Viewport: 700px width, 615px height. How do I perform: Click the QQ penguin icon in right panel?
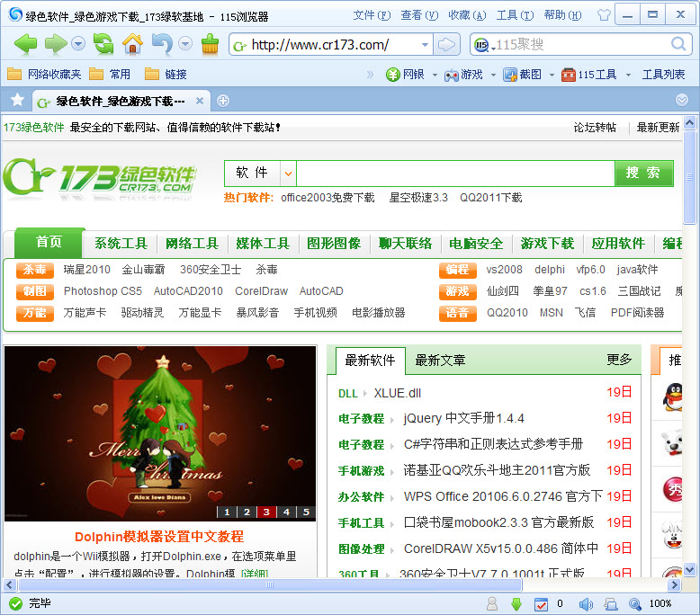click(673, 397)
